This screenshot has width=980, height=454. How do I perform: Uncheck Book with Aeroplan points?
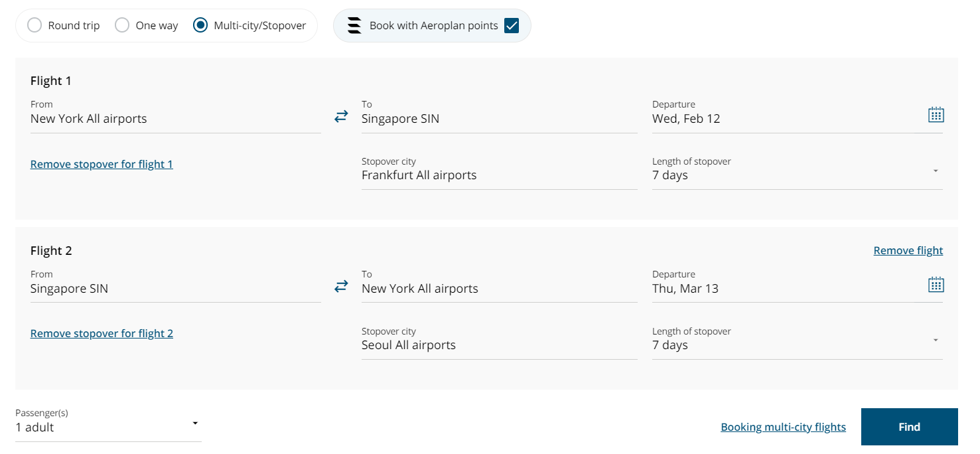(511, 25)
